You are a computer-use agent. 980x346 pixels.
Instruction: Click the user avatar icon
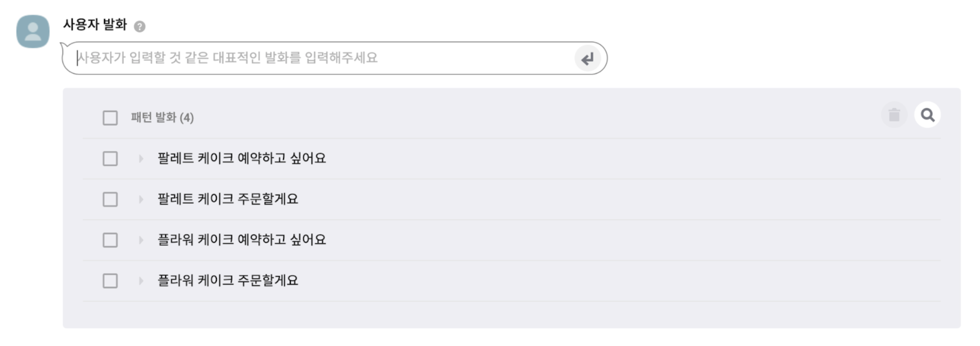click(x=33, y=31)
